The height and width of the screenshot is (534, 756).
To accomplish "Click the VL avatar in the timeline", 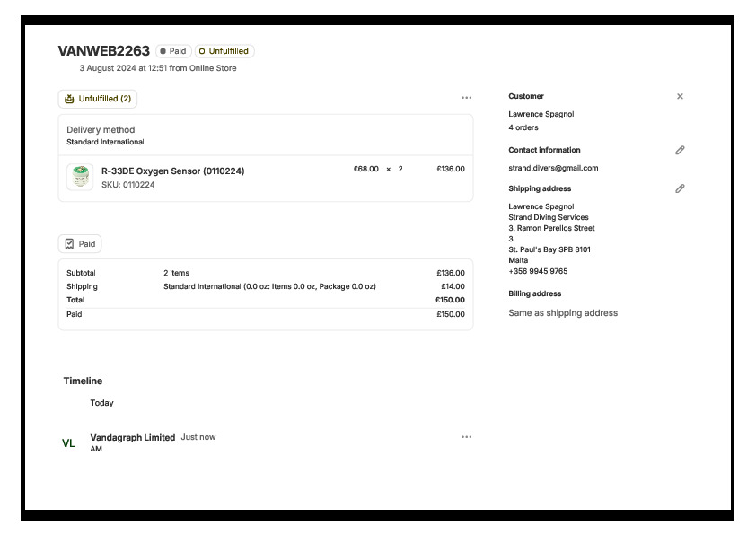I will click(x=68, y=443).
